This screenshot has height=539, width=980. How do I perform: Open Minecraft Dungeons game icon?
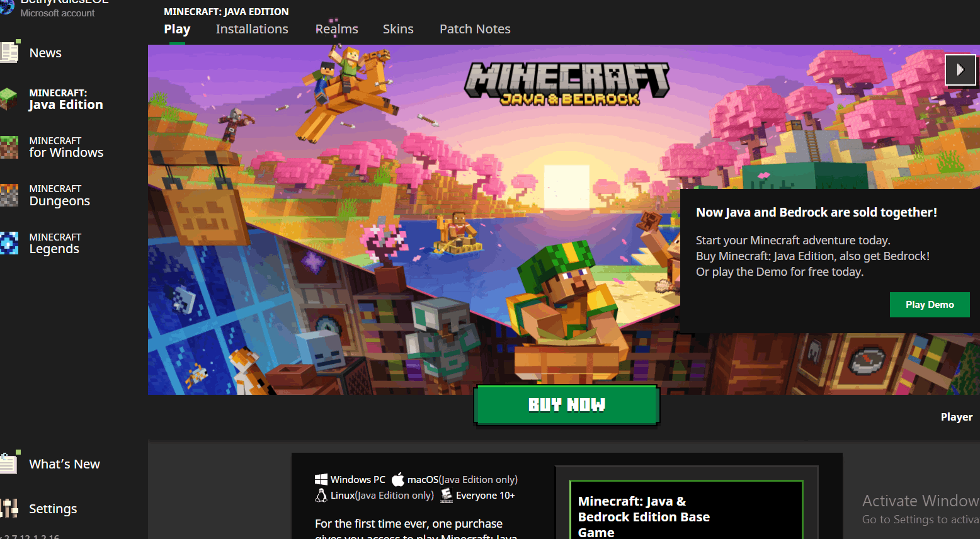[x=9, y=195]
